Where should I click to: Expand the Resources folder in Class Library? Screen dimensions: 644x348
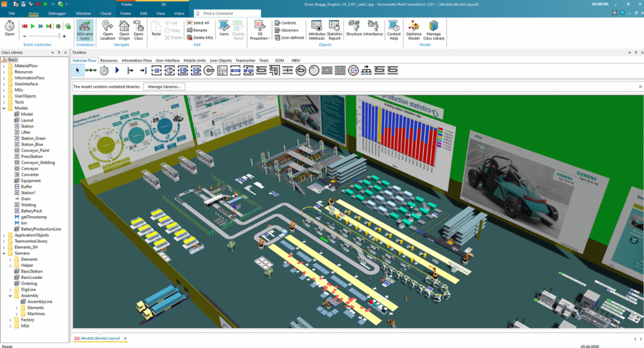(4, 72)
